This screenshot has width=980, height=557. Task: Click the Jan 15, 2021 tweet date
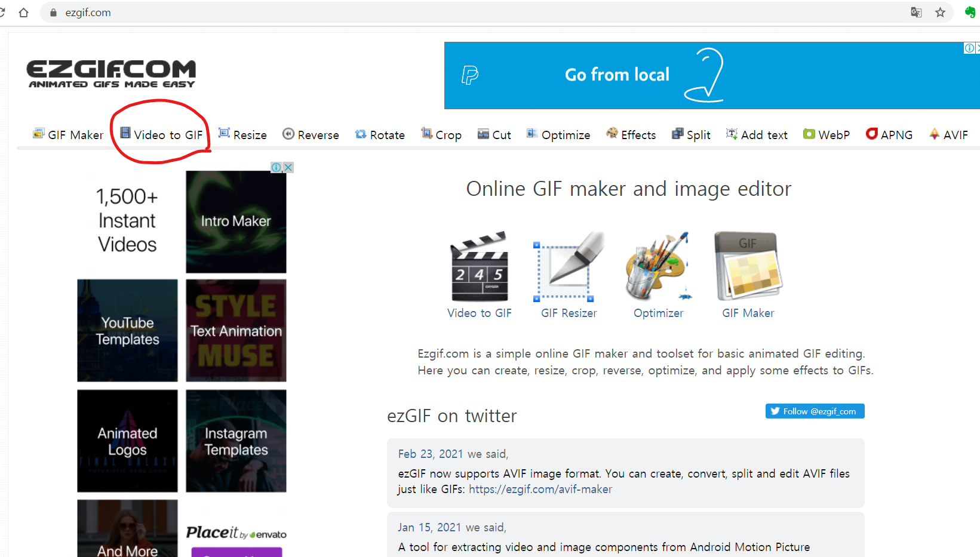point(430,527)
